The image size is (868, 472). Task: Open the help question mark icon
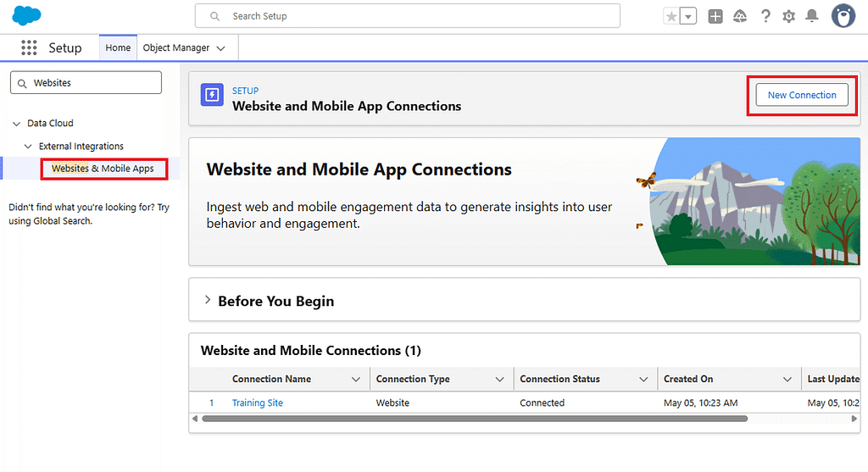[x=765, y=16]
